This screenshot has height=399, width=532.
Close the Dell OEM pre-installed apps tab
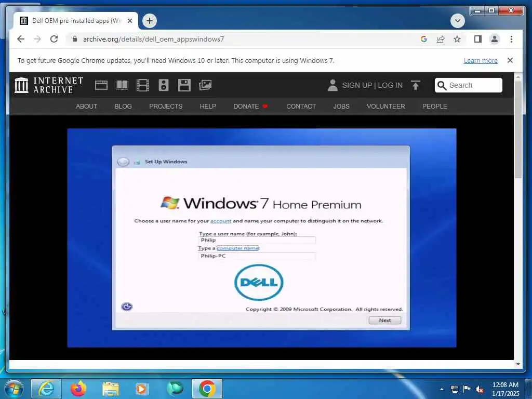tap(129, 21)
